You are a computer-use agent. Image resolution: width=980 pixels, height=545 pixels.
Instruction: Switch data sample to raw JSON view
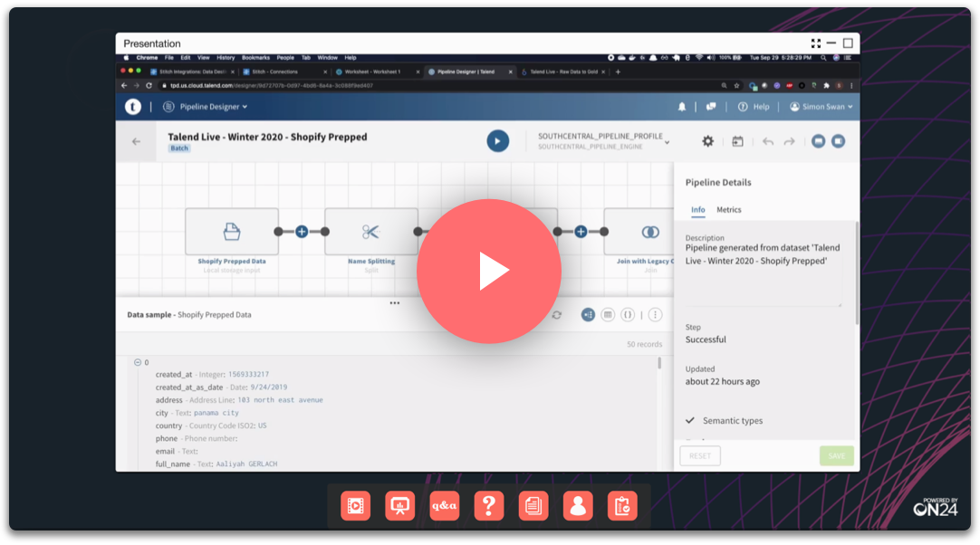coord(628,315)
